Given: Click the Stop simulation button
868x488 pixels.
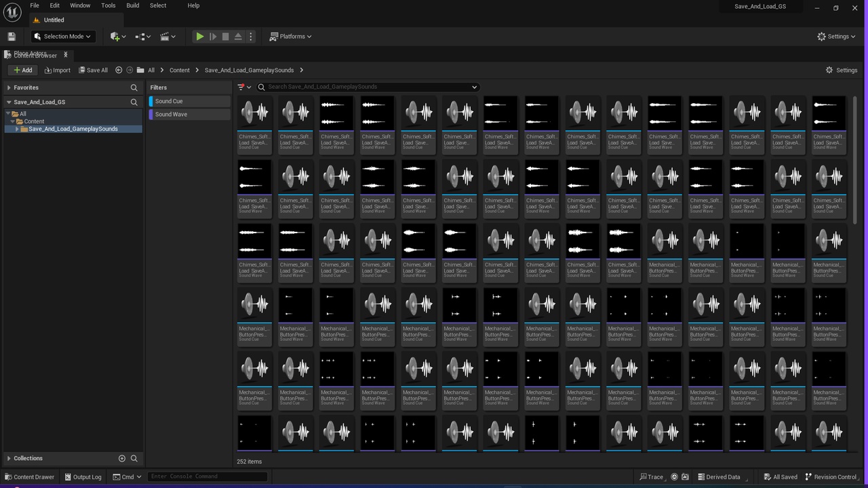Looking at the screenshot, I should tap(225, 37).
